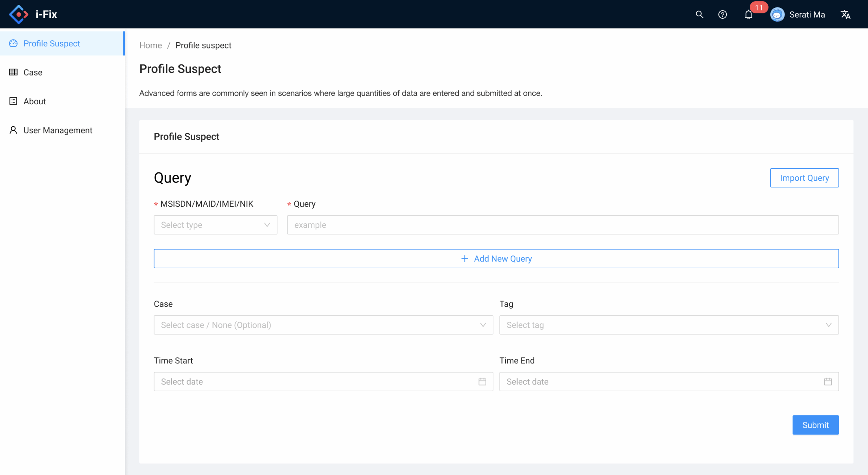Click the i-Fix logo icon
868x475 pixels.
[x=18, y=14]
